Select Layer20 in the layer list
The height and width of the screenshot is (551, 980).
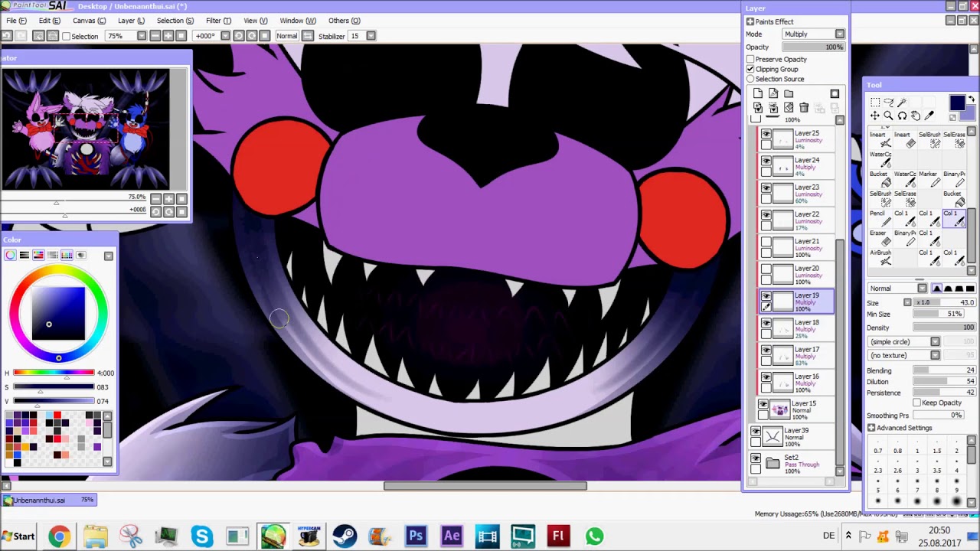point(796,273)
